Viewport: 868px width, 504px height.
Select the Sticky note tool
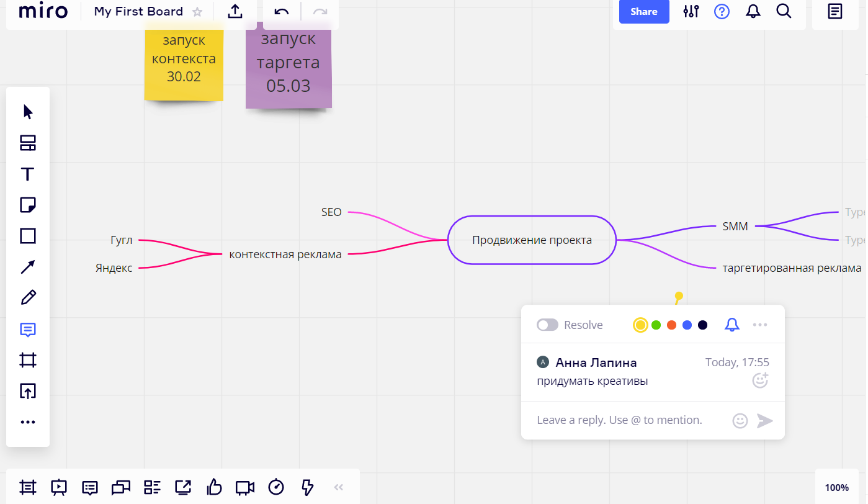(x=28, y=205)
